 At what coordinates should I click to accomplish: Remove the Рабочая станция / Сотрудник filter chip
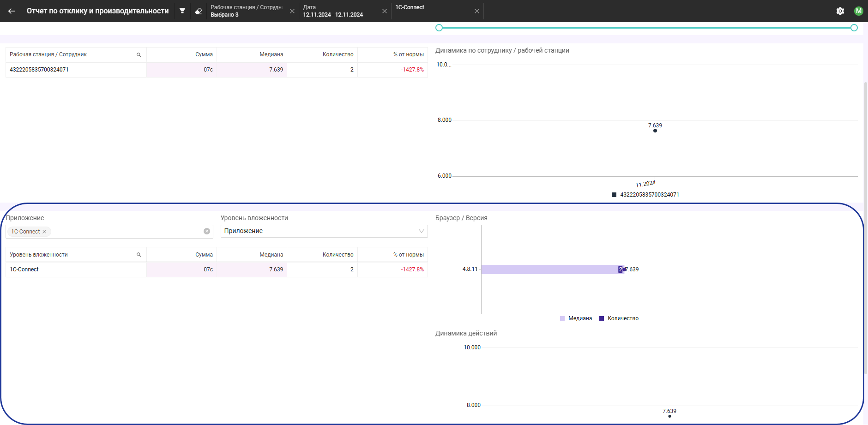click(292, 11)
